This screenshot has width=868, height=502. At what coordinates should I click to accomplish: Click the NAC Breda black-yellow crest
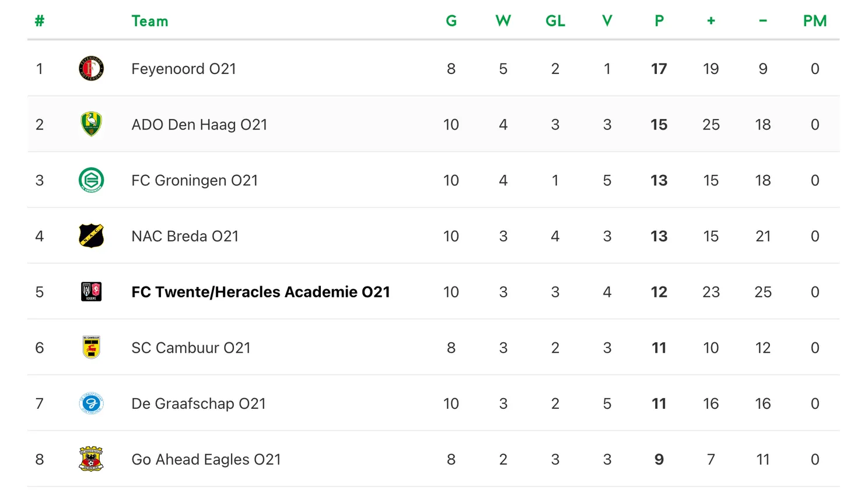[91, 236]
